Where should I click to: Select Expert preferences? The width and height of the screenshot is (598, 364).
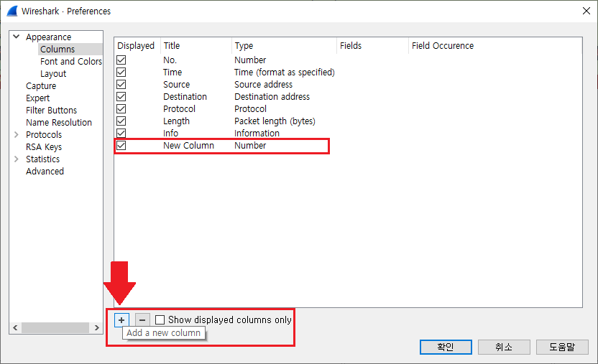pos(38,98)
